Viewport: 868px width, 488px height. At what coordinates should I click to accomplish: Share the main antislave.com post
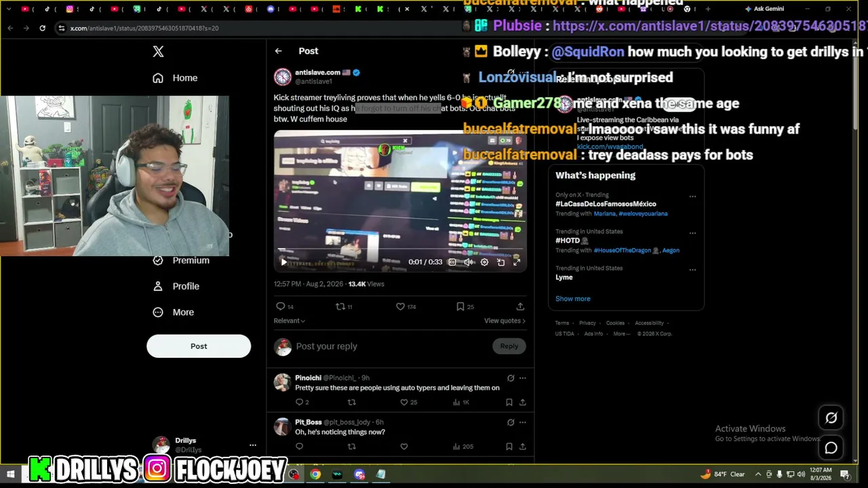[520, 306]
